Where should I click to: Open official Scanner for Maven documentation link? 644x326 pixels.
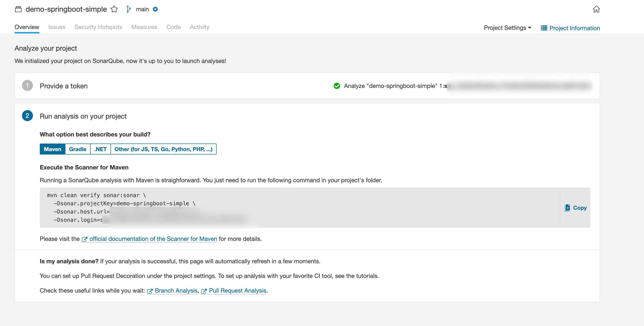[153, 239]
